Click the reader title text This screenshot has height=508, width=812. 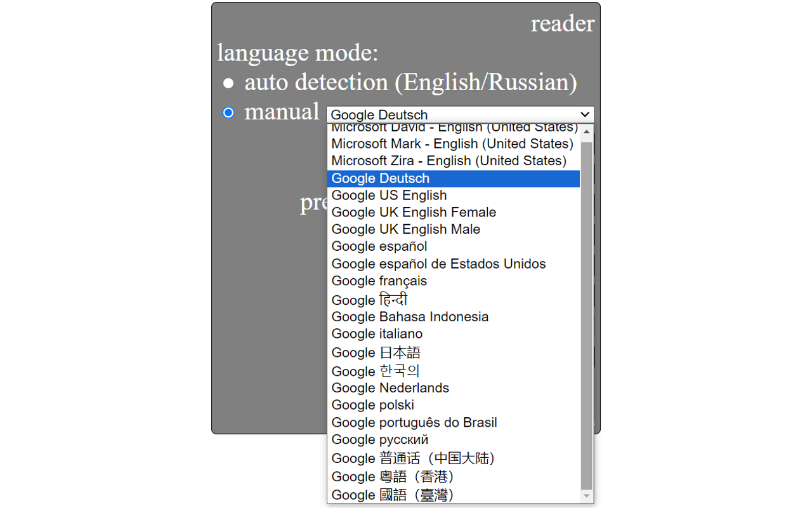[563, 23]
